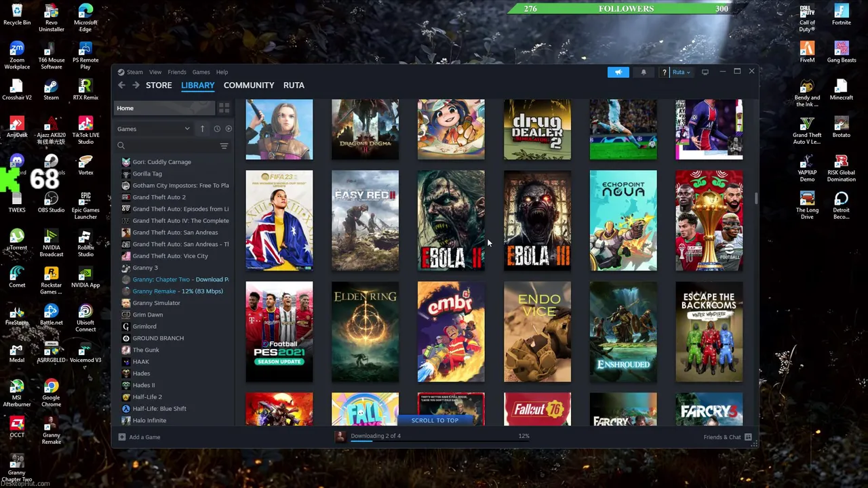The width and height of the screenshot is (868, 488).
Task: Go back with the Steam back arrow
Action: pos(121,85)
